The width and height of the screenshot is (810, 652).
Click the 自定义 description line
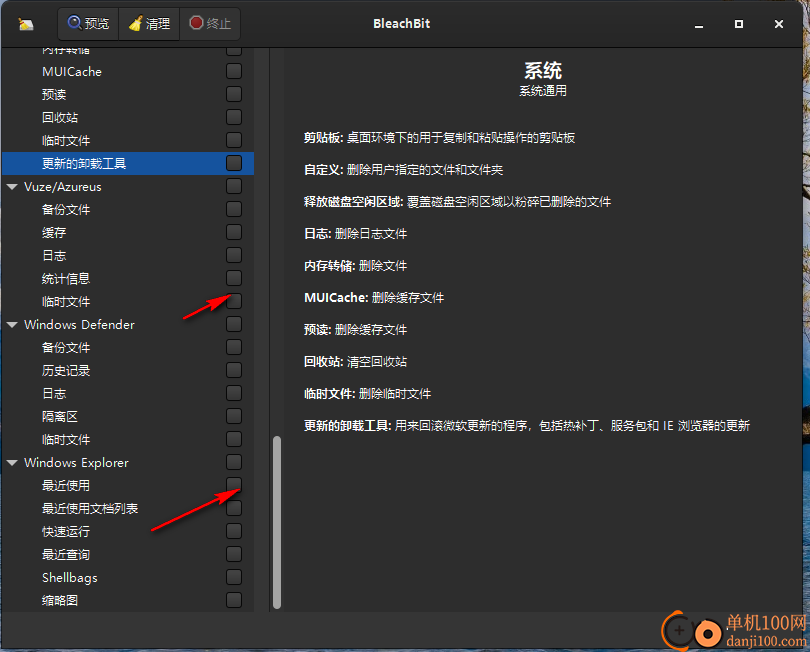[x=403, y=169]
